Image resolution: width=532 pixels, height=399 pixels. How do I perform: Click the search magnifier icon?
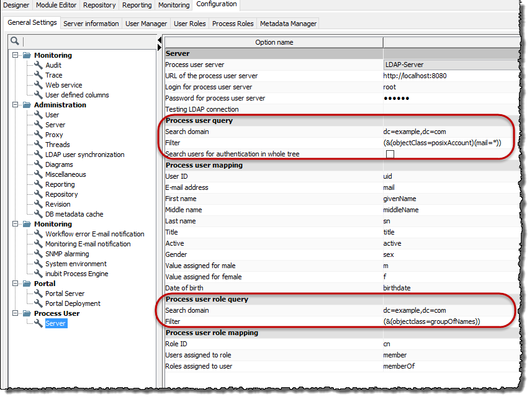pyautogui.click(x=15, y=41)
